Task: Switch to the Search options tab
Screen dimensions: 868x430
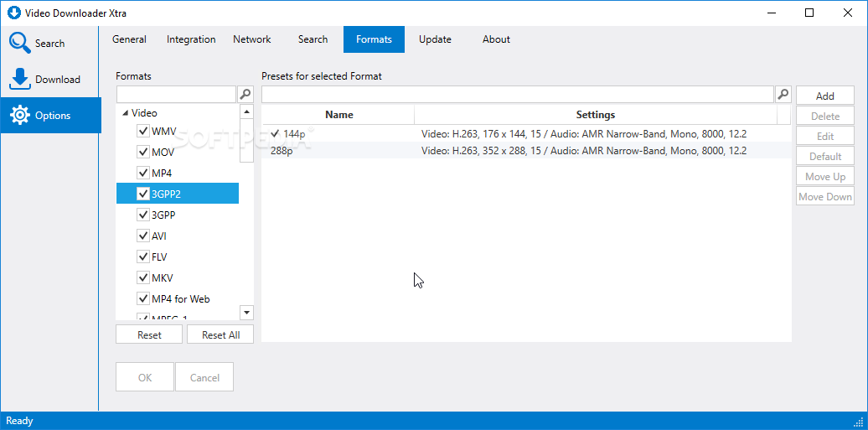Action: (313, 39)
